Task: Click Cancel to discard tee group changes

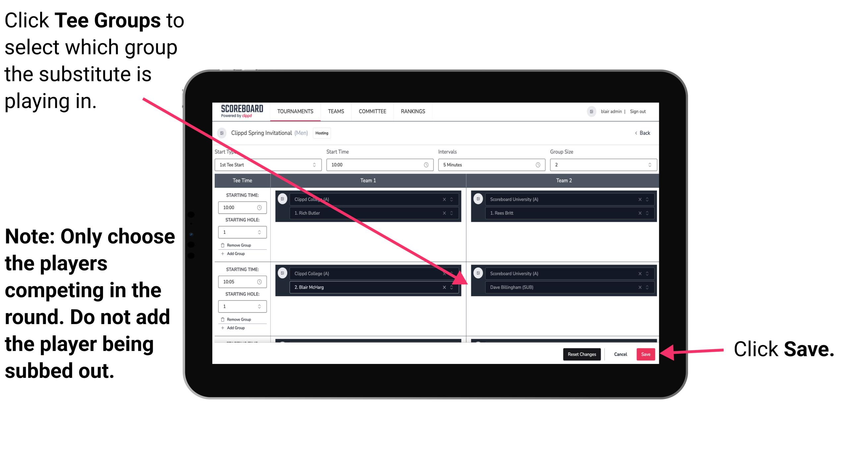Action: (620, 354)
